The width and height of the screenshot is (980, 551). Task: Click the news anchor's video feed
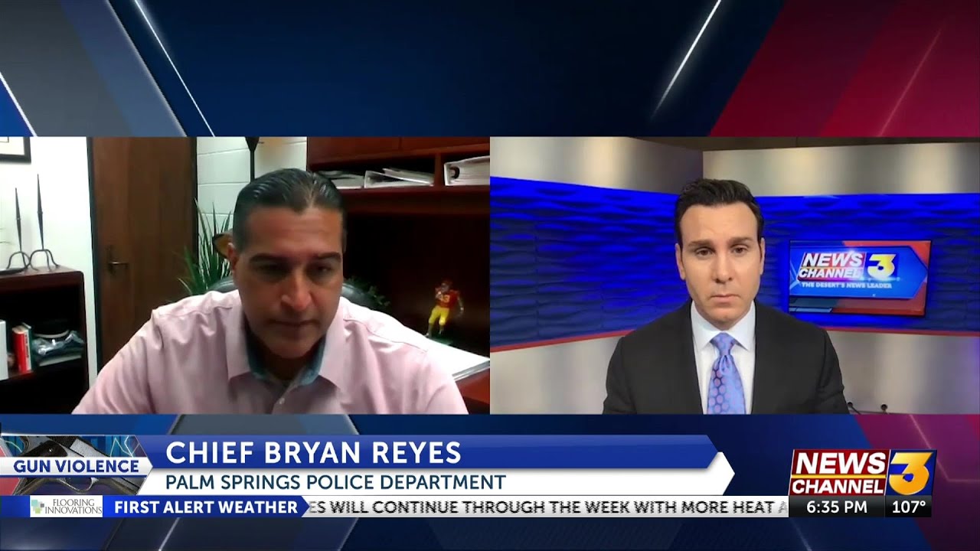[x=735, y=275]
